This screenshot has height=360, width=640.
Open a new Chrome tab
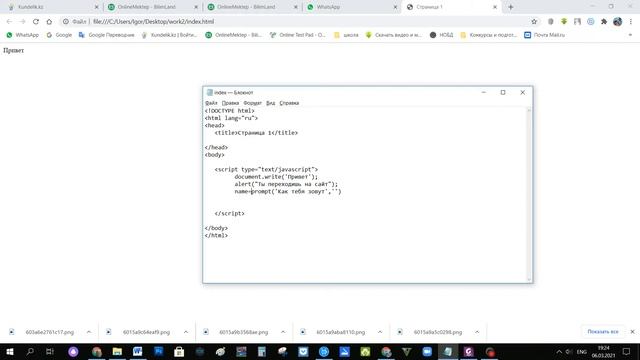coord(511,7)
